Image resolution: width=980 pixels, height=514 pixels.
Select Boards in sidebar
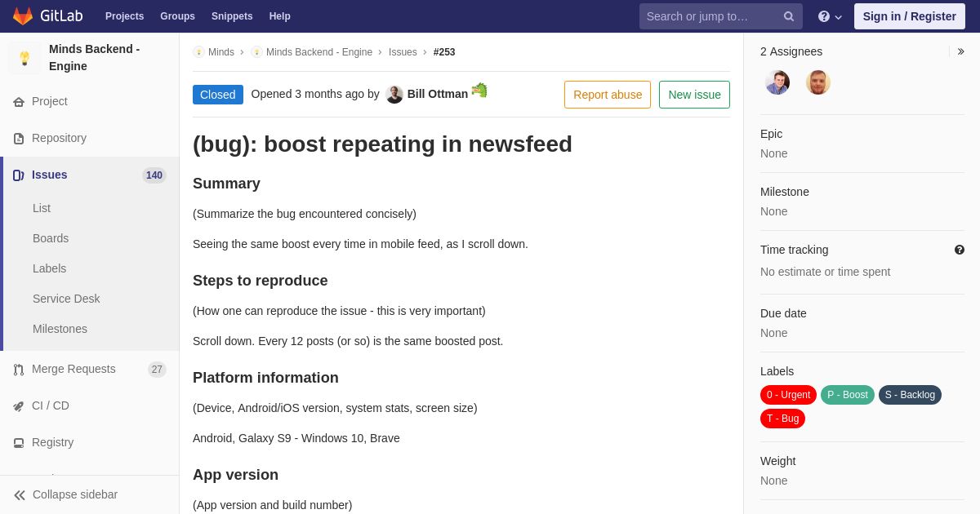pyautogui.click(x=51, y=239)
